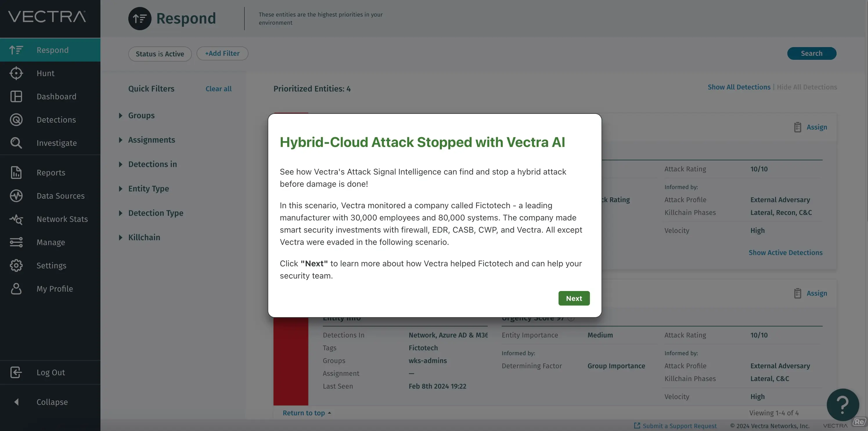Open Reports via its document icon
The image size is (868, 431).
tap(16, 173)
